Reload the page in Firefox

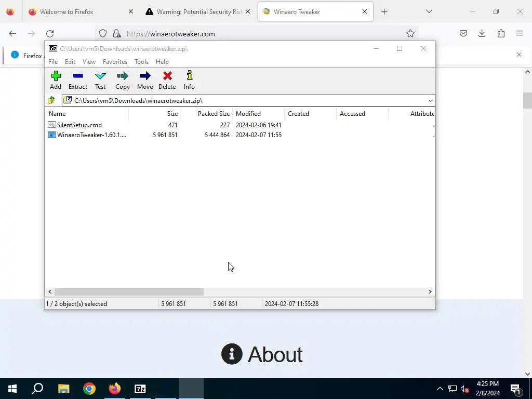click(x=50, y=34)
